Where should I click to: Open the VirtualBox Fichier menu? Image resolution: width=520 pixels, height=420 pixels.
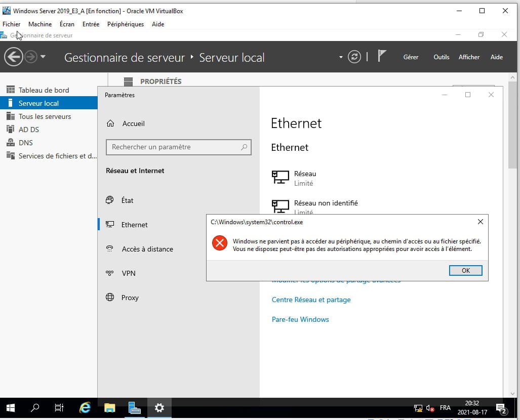click(11, 24)
